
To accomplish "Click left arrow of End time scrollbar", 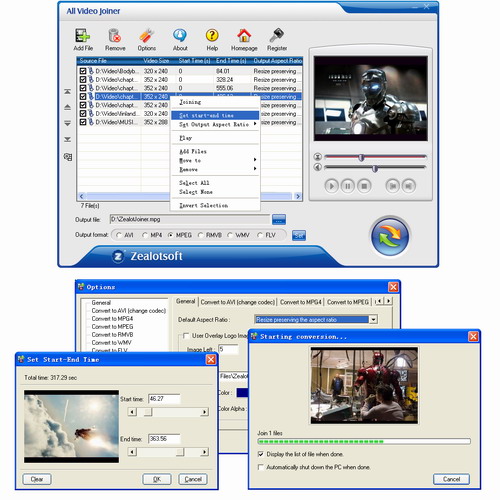I will [x=132, y=452].
